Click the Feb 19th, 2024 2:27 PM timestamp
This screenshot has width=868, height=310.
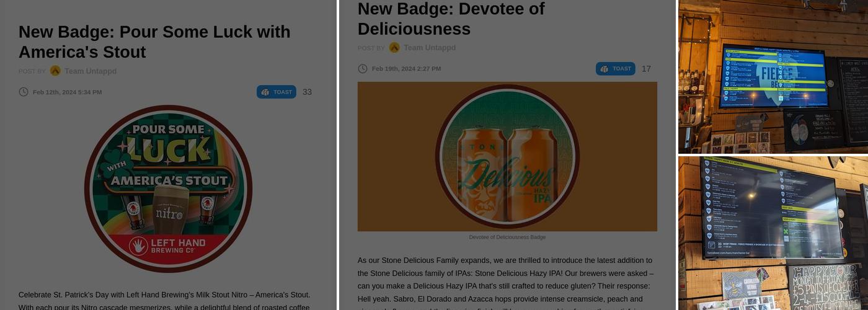pos(406,69)
